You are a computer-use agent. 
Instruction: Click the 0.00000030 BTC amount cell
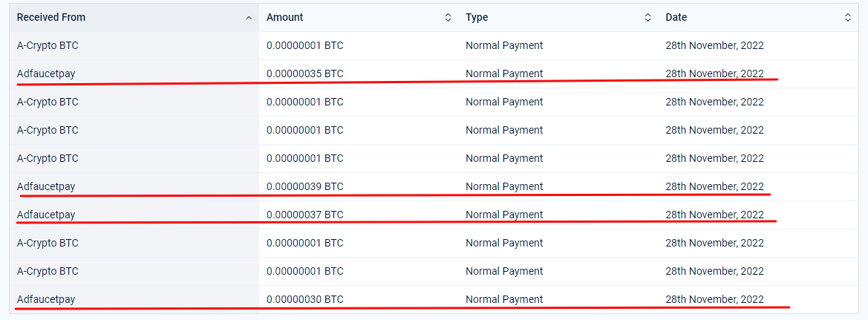[x=305, y=299]
